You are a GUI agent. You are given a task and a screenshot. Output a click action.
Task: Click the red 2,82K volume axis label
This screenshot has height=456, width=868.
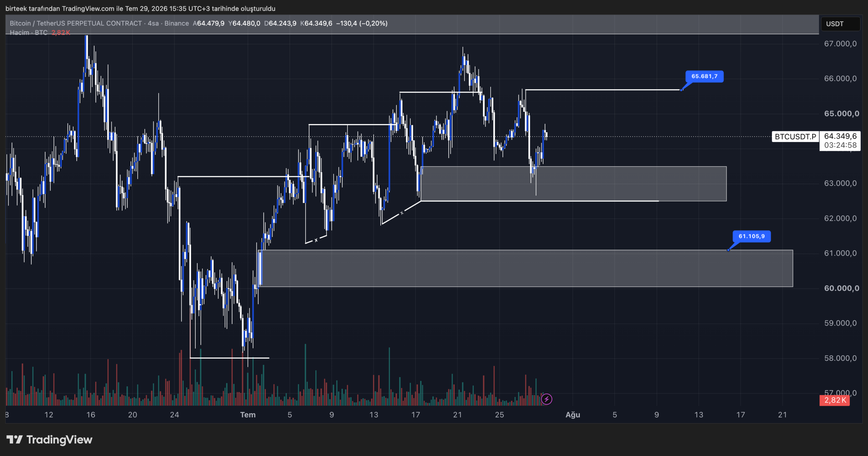click(x=835, y=400)
